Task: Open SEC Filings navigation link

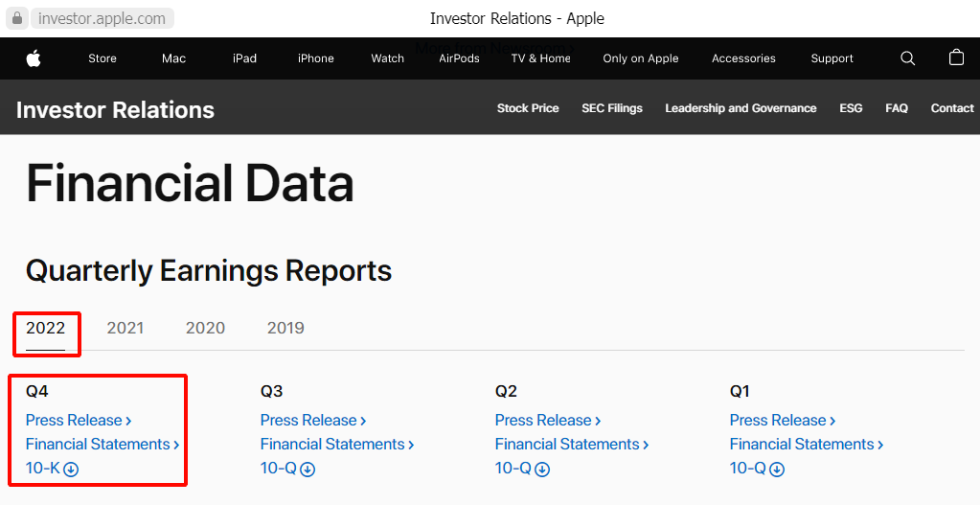Action: (x=612, y=108)
